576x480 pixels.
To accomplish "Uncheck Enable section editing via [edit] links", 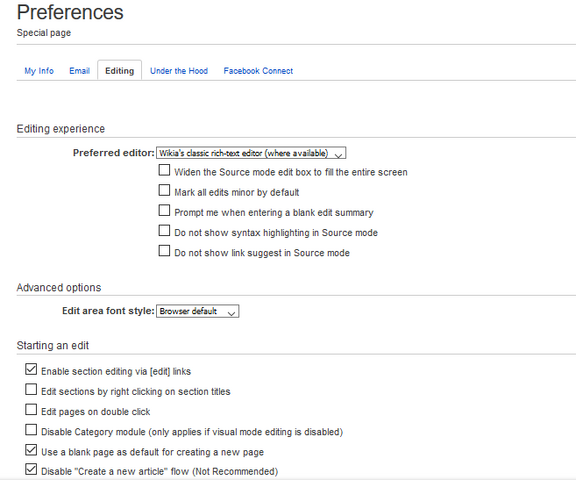I will click(31, 369).
